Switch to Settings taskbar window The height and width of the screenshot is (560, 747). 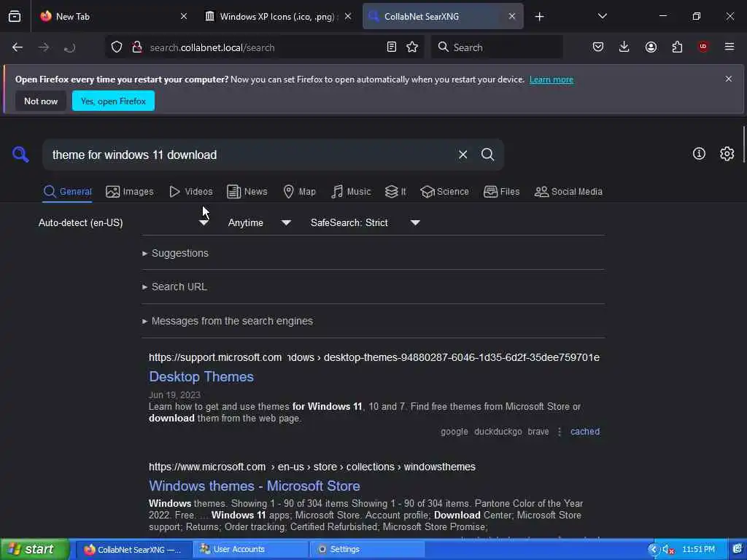(368, 550)
